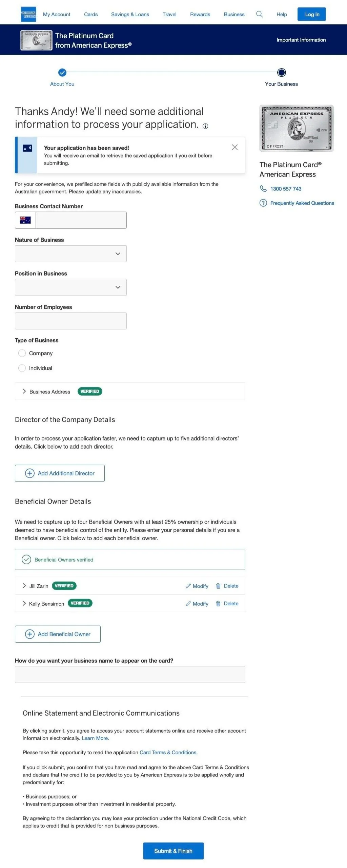Click the American Express logo icon
Screen dimensions: 347x868
28,14
